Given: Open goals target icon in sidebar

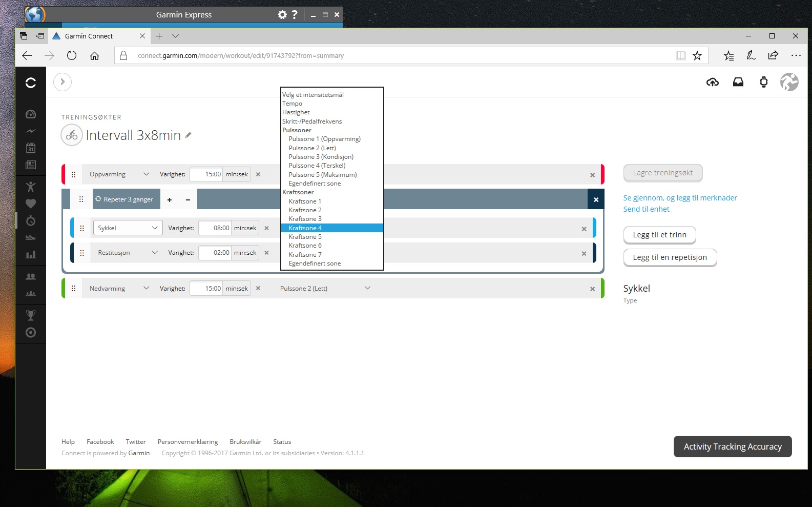Looking at the screenshot, I should point(31,333).
